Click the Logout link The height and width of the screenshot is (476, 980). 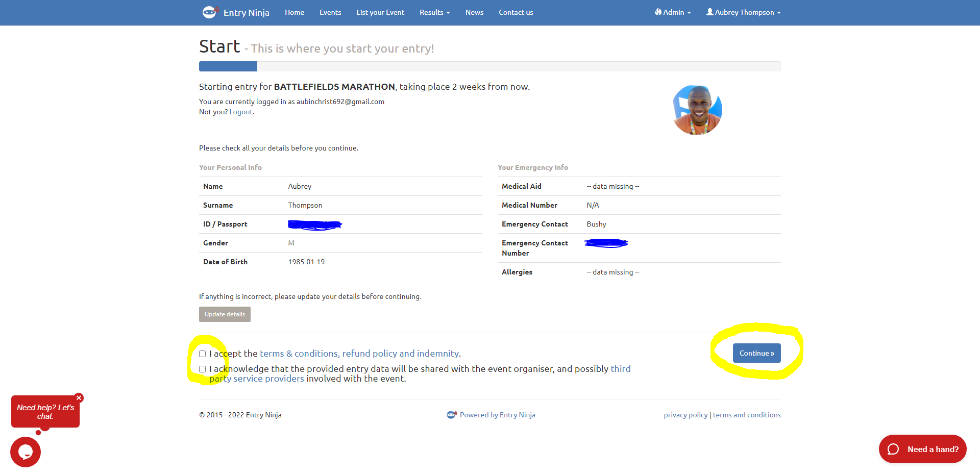click(x=241, y=112)
